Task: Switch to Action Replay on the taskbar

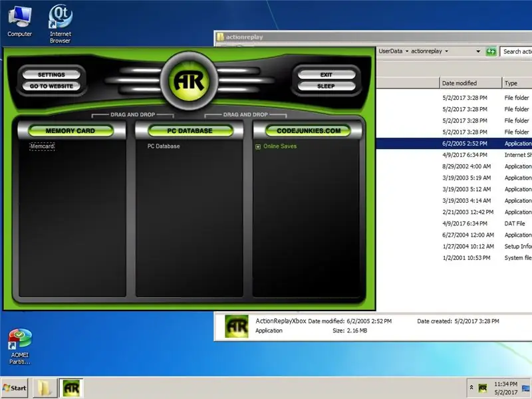Action: [x=71, y=388]
